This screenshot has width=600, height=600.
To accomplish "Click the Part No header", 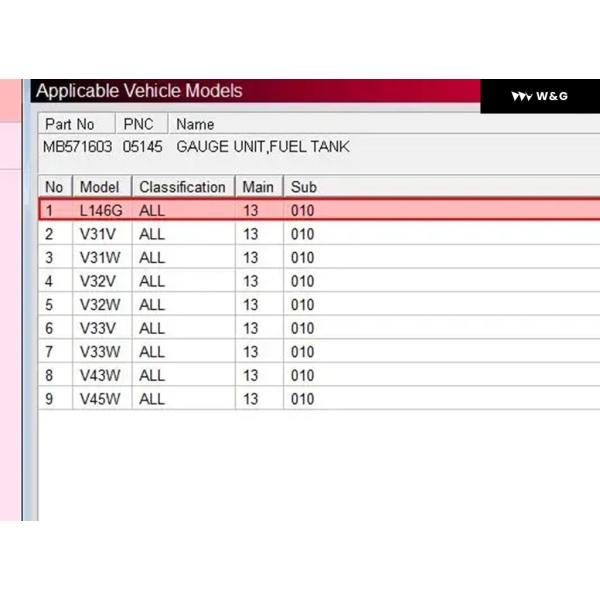I will [x=69, y=125].
